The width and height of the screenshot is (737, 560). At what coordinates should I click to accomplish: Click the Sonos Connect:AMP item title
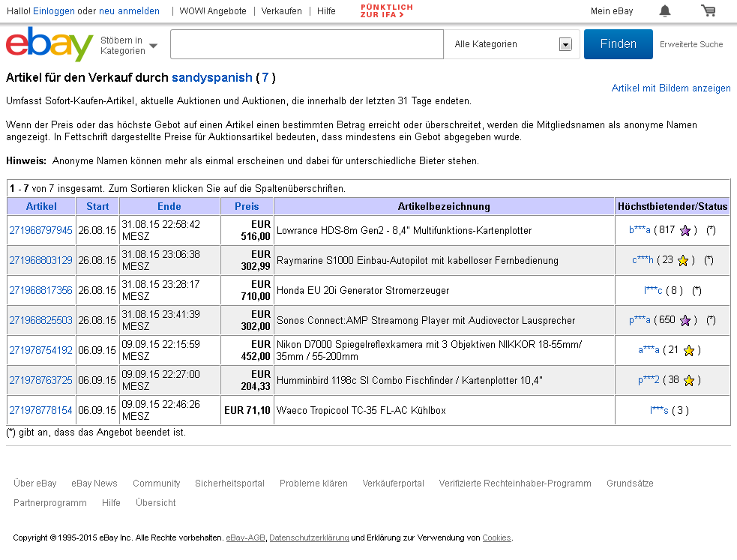(x=426, y=321)
